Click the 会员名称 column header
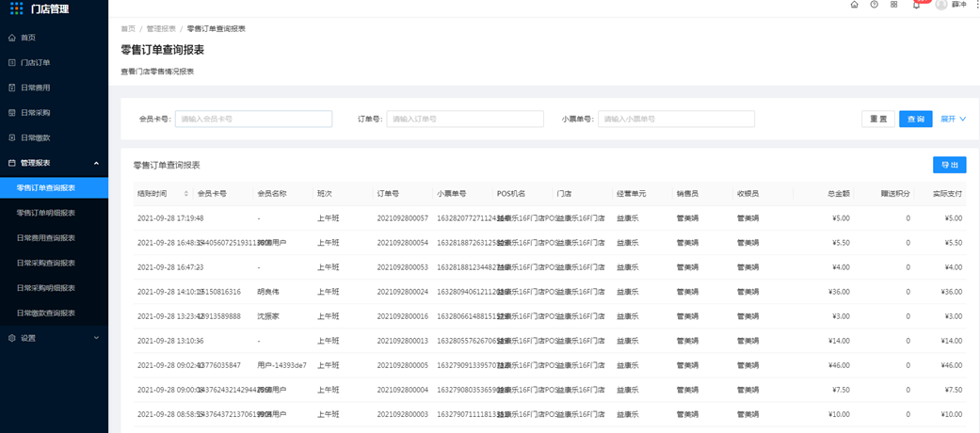The height and width of the screenshot is (433, 980). pos(272,194)
